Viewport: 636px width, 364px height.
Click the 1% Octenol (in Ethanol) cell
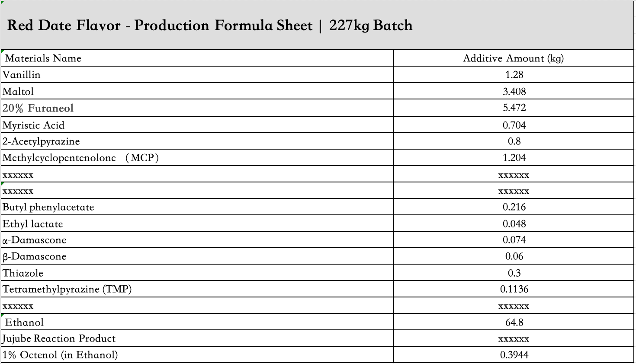(197, 355)
